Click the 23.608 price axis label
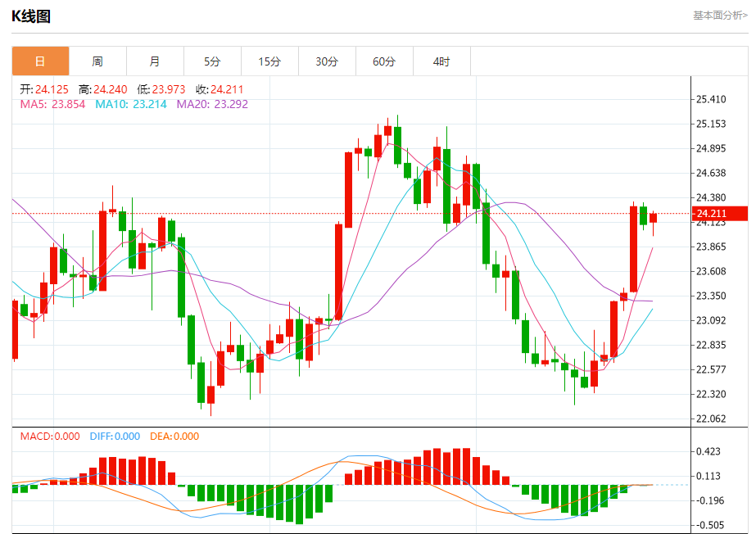 [x=711, y=271]
